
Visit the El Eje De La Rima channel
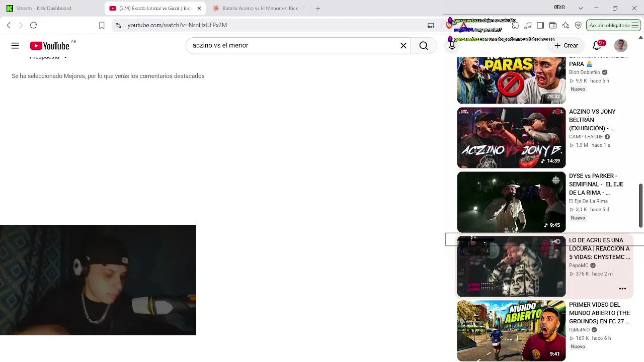point(588,201)
